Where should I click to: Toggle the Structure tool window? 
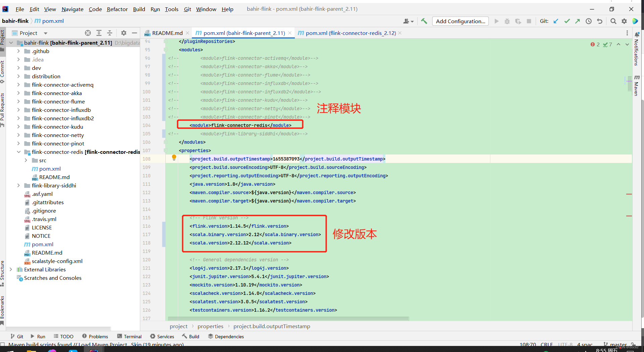pos(2,273)
